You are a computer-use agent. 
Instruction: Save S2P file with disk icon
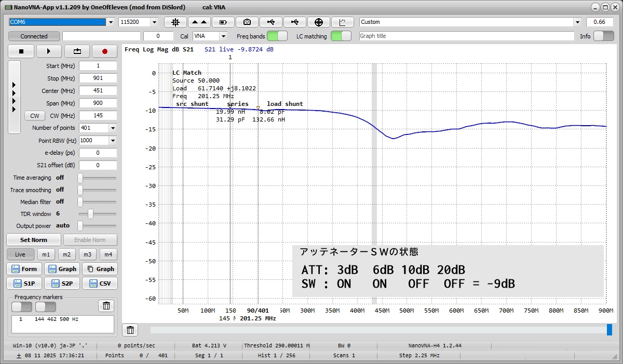click(62, 284)
